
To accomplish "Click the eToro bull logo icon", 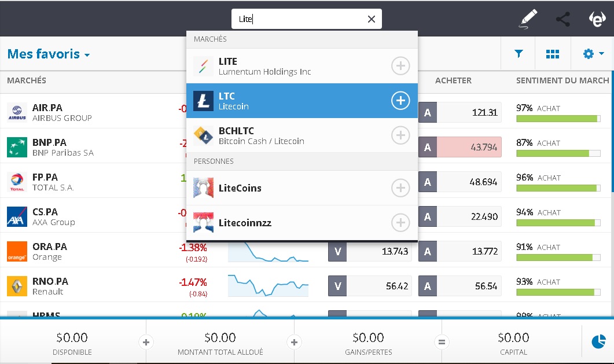I will [x=597, y=19].
